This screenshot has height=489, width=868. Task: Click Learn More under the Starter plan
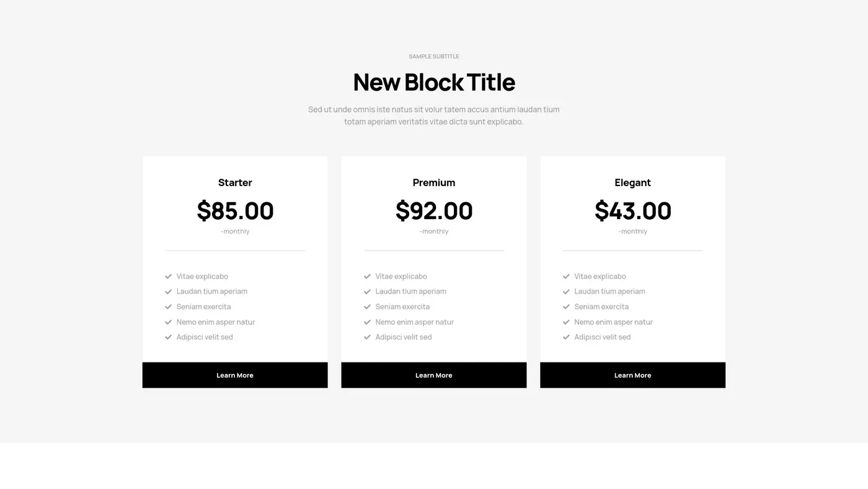tap(234, 375)
